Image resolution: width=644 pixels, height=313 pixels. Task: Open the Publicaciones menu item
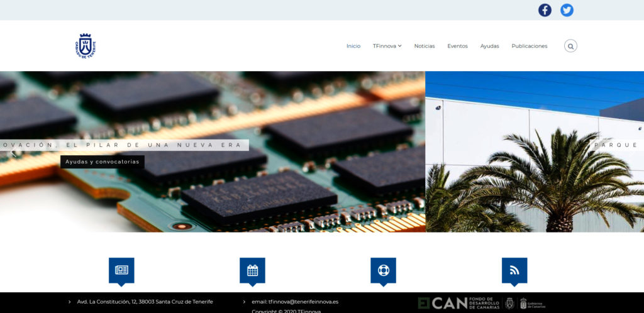pos(530,46)
